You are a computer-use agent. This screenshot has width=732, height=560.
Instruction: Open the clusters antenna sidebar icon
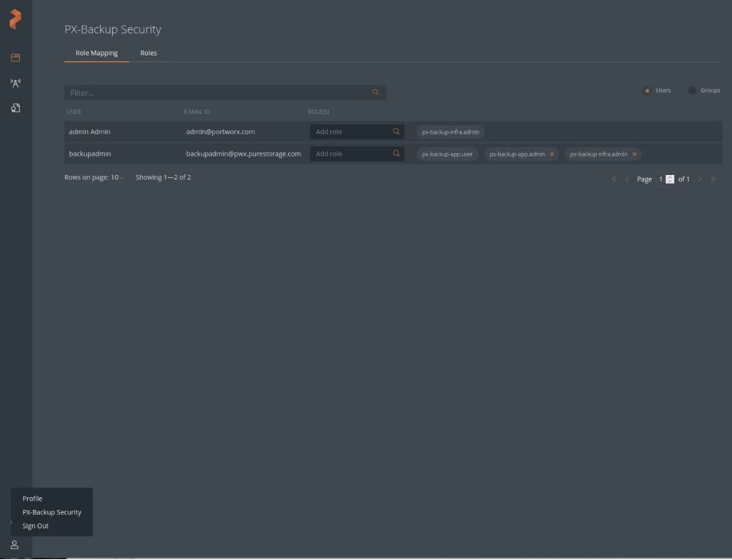[x=16, y=83]
